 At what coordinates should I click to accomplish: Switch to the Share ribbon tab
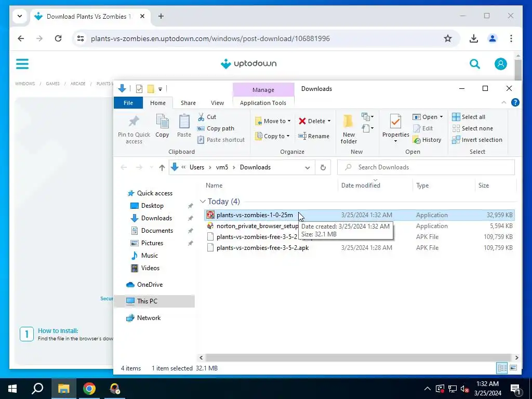point(188,103)
